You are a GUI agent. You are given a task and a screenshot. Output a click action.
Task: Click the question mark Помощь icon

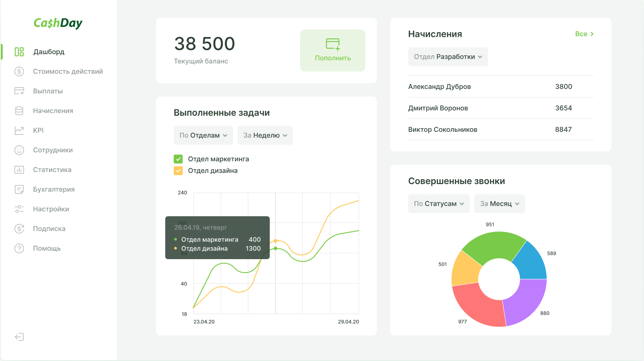point(19,248)
